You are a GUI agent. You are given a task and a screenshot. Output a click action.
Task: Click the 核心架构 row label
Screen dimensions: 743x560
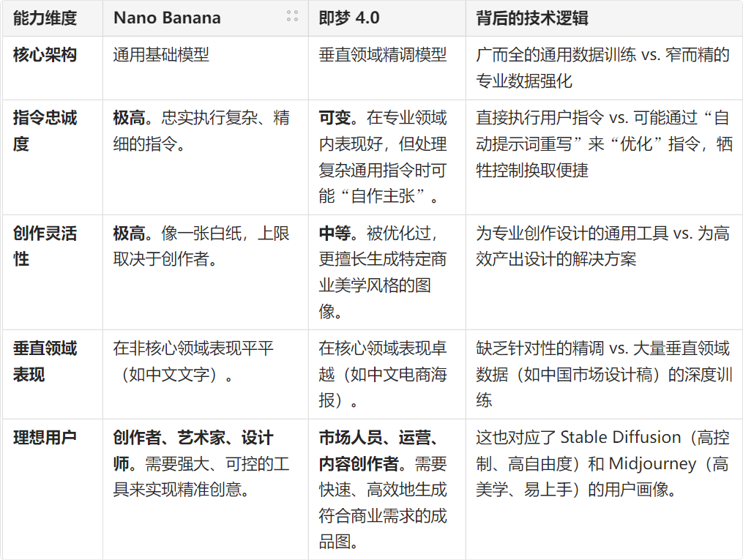tap(53, 68)
